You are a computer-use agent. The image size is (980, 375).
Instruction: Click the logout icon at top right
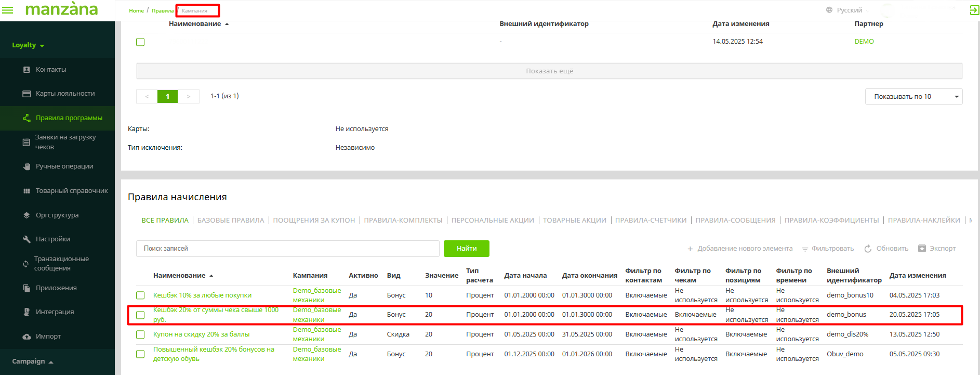[974, 10]
